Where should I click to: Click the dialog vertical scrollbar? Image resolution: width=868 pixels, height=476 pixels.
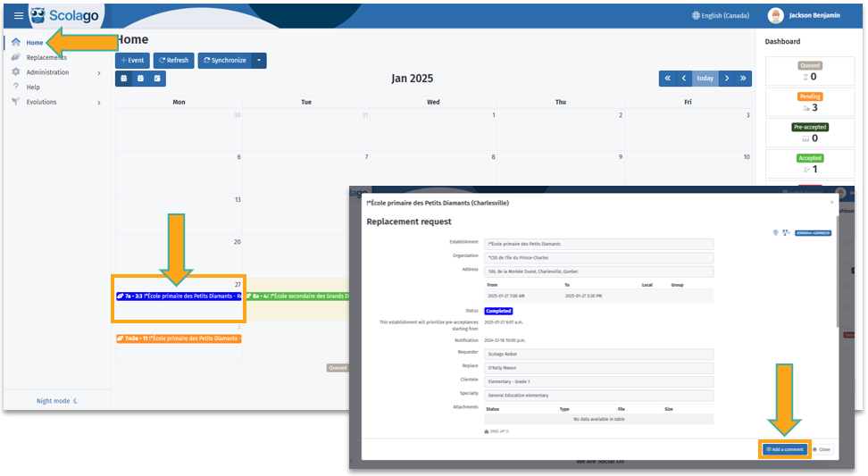(837, 271)
